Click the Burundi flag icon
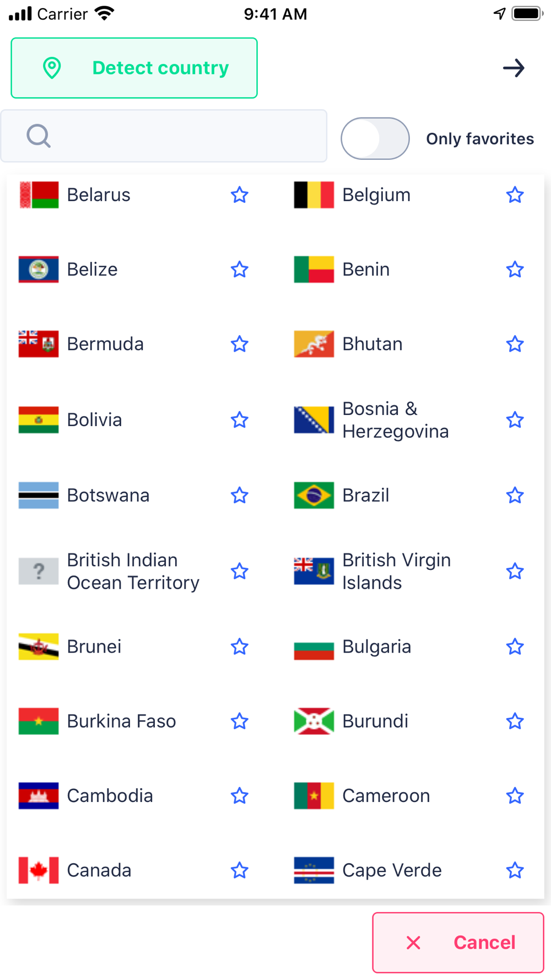The height and width of the screenshot is (980, 551). [314, 721]
